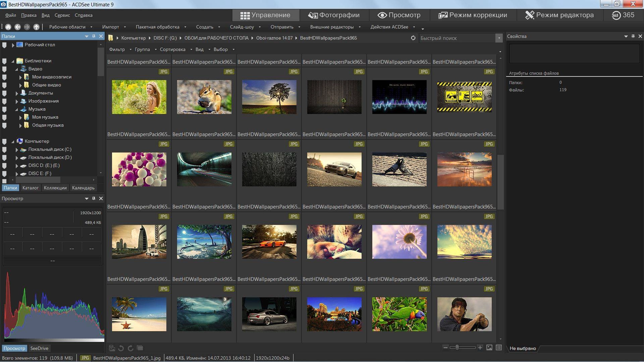644x362 pixels.
Task: Decrease thumbnail size with the minus icon
Action: click(445, 347)
